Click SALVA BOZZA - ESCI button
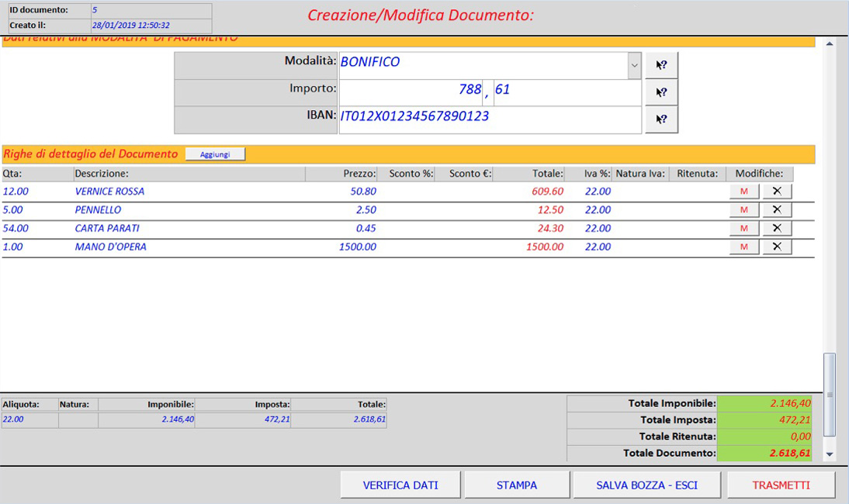849x504 pixels. pyautogui.click(x=646, y=485)
